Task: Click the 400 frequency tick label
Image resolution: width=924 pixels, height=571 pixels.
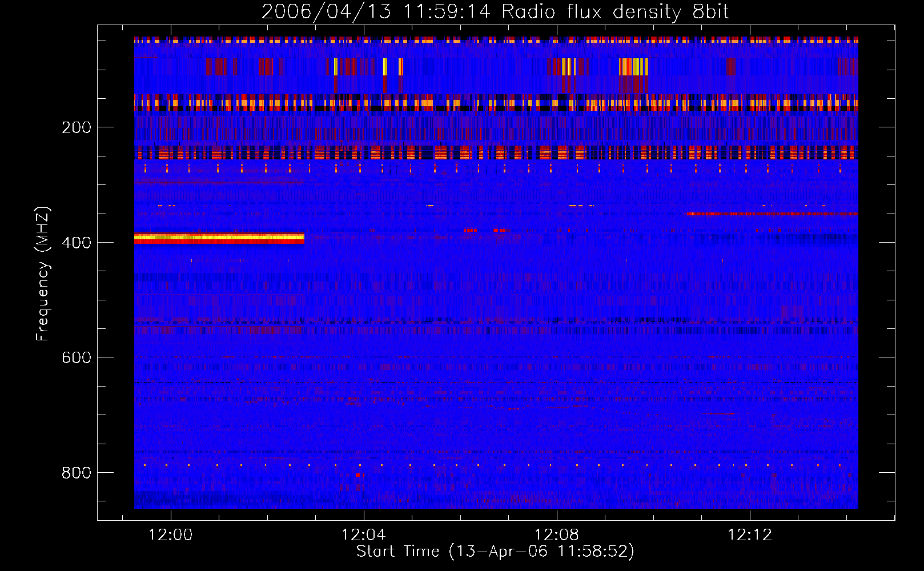Action: coord(77,243)
